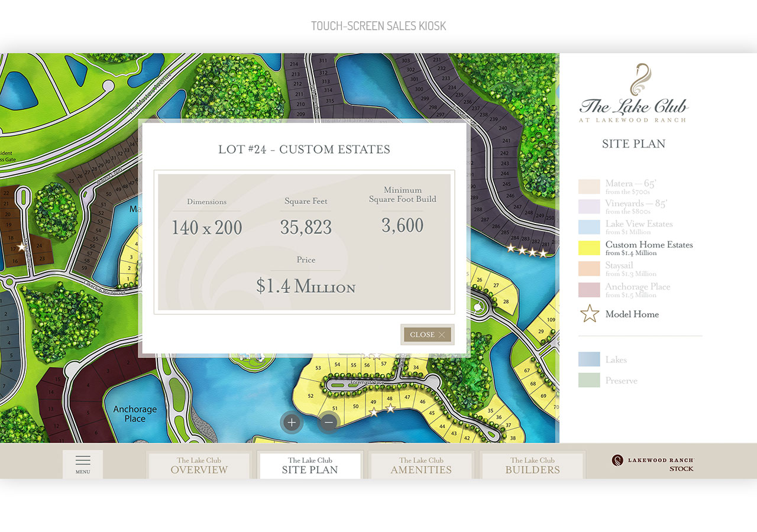
Task: Click the Lakewood Ranch Stock logo
Action: 652,463
